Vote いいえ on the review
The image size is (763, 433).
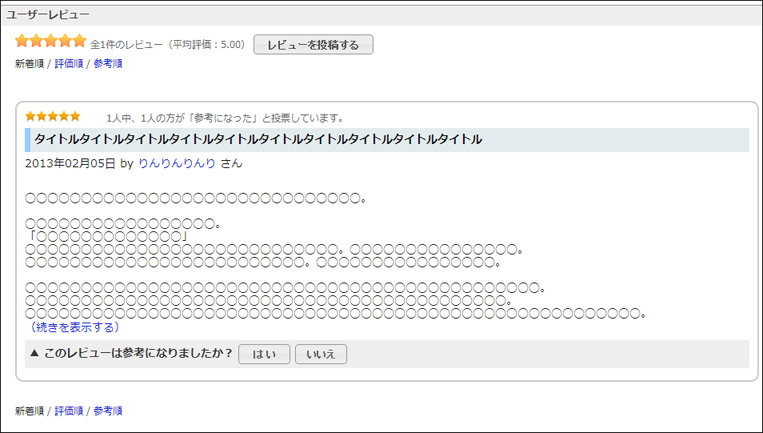(x=321, y=354)
